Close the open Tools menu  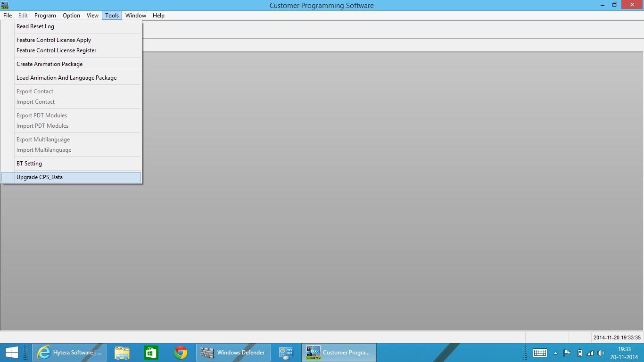click(112, 16)
